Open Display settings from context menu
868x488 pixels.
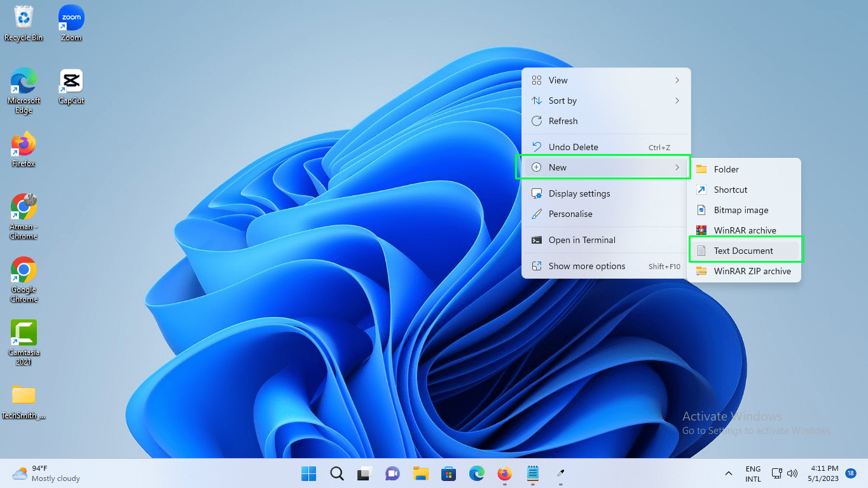[x=579, y=193]
